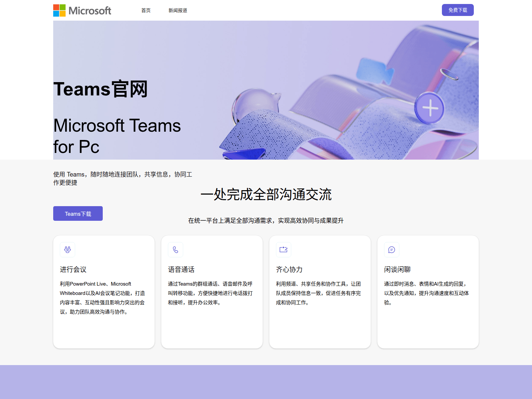This screenshot has height=399, width=532.
Task: Click the chat bubble icon on 闲谈闲聊 card
Action: click(391, 250)
